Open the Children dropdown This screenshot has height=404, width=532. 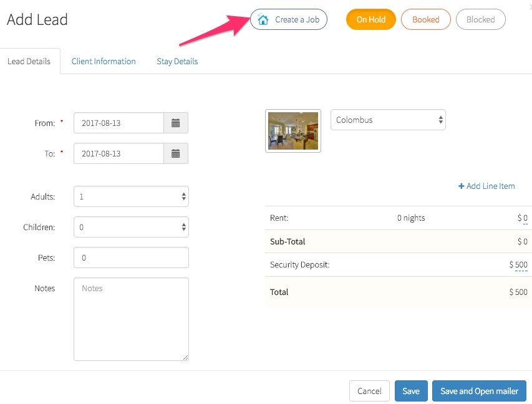pyautogui.click(x=131, y=226)
